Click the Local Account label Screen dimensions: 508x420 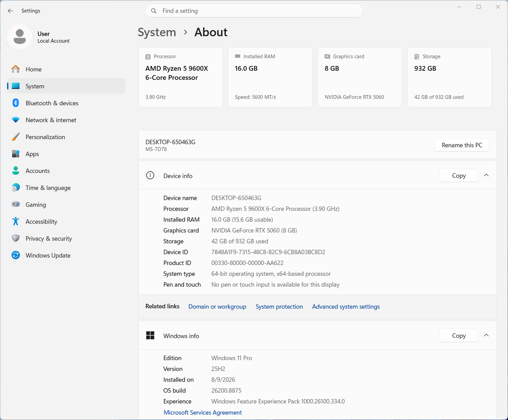coord(54,41)
